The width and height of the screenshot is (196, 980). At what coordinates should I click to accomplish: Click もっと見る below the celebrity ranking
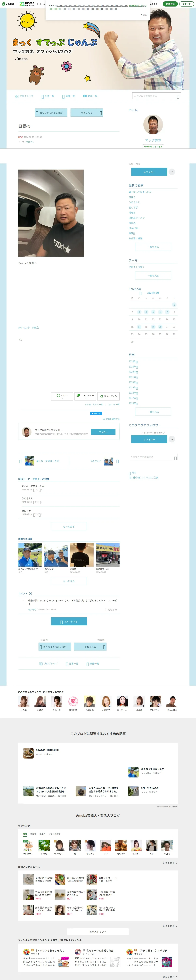pyautogui.click(x=170, y=862)
